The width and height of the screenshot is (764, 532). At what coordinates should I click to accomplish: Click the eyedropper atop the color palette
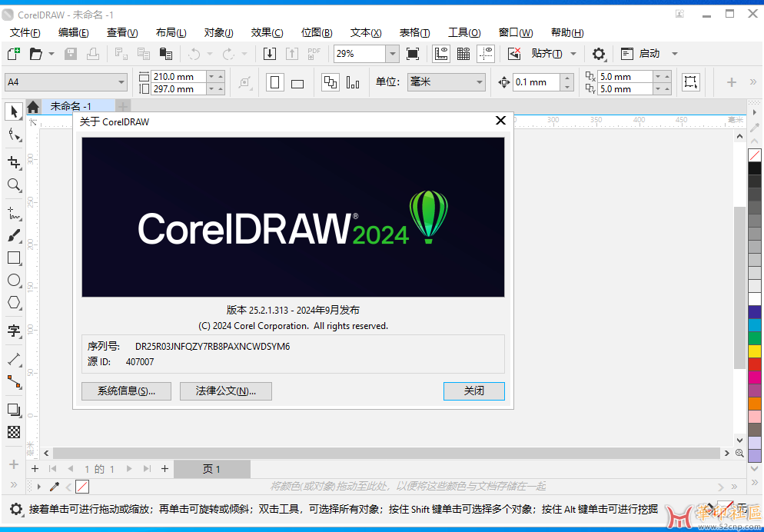[754, 127]
